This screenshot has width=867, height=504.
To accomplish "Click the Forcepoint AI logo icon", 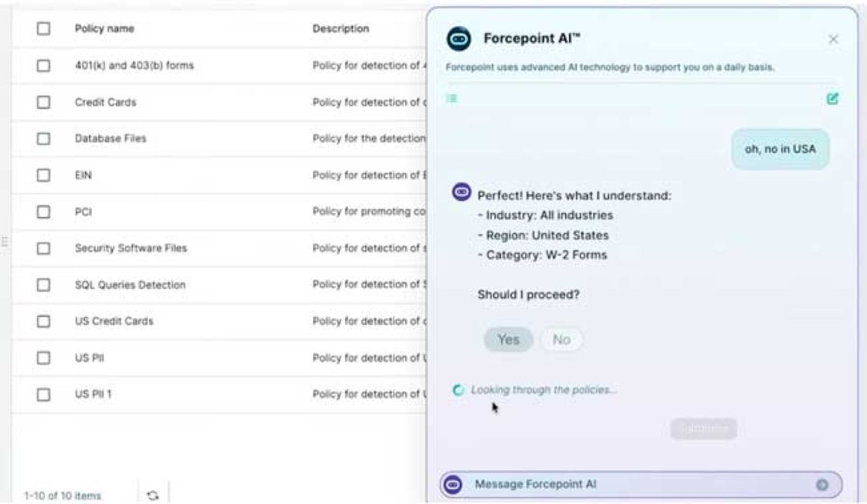I will click(458, 39).
